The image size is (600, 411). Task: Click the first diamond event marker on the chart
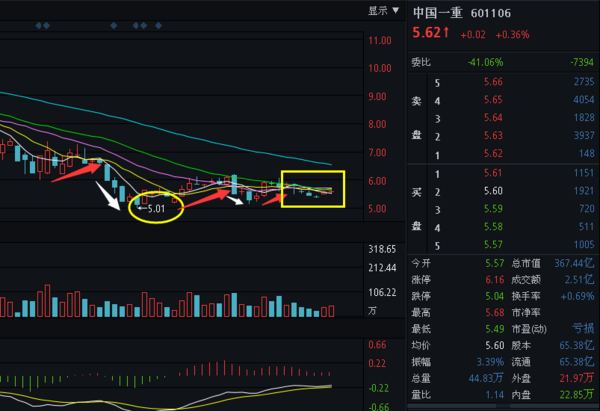pyautogui.click(x=38, y=26)
